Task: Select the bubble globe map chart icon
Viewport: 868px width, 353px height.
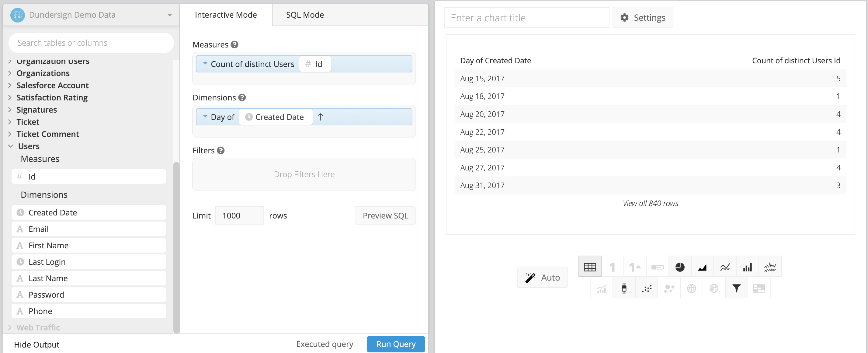Action: point(714,288)
